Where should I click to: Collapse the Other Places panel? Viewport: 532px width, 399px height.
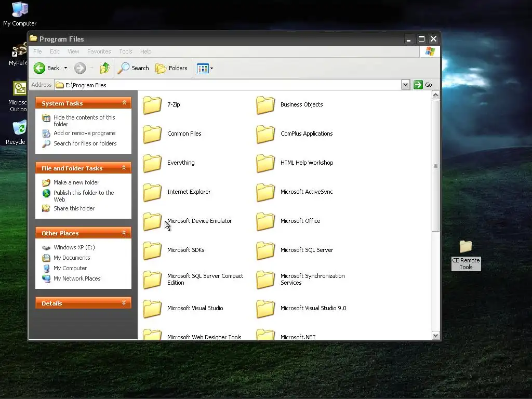[x=124, y=233]
